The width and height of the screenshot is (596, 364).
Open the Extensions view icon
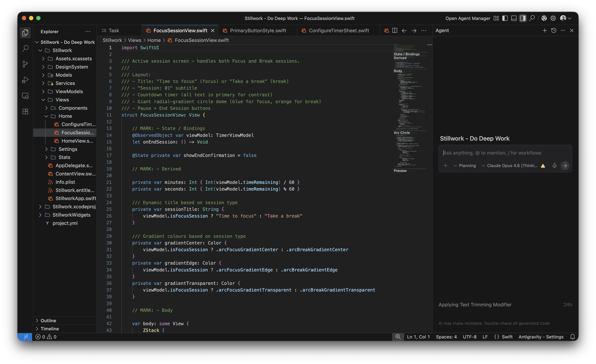pos(25,112)
